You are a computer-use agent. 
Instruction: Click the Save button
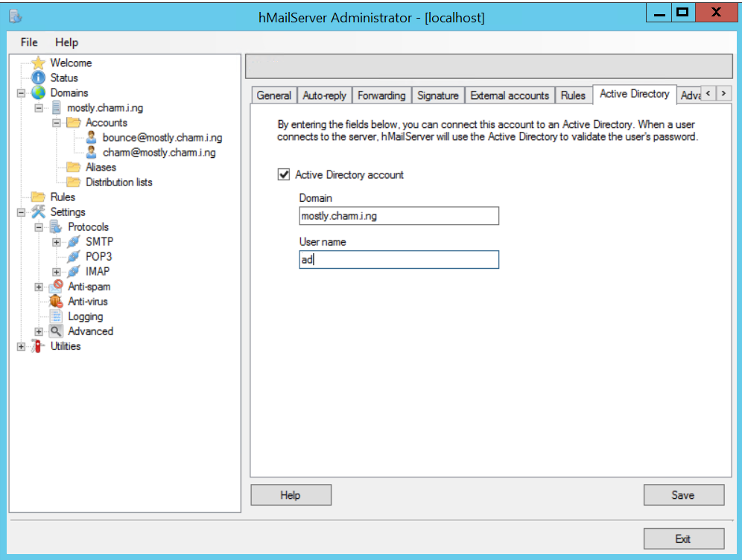point(683,494)
